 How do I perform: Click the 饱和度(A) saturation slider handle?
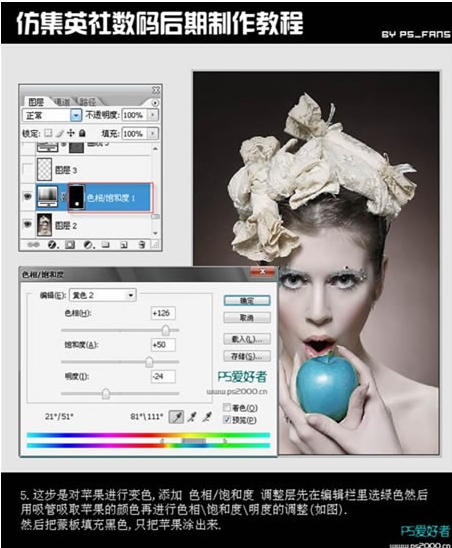(149, 362)
